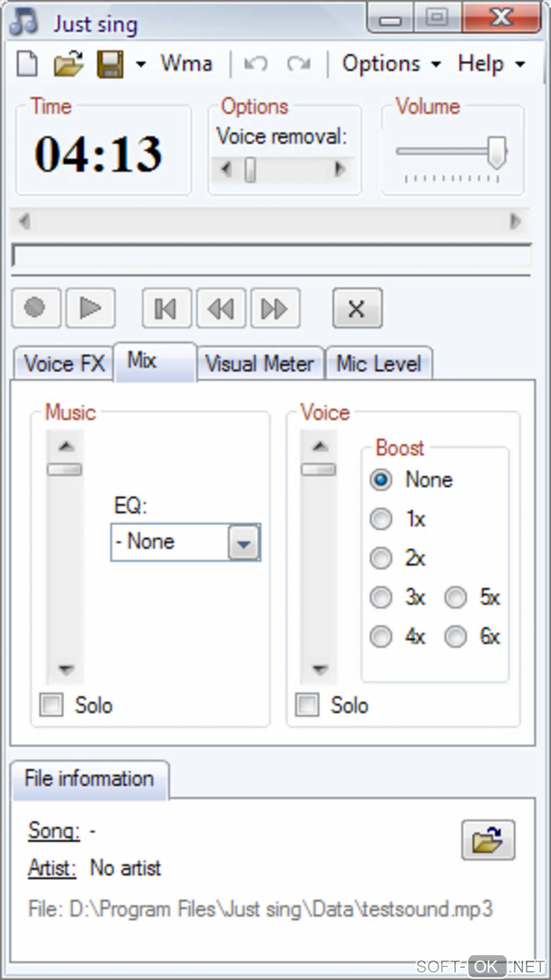Click the Rewind button
This screenshot has width=551, height=980.
tap(221, 309)
